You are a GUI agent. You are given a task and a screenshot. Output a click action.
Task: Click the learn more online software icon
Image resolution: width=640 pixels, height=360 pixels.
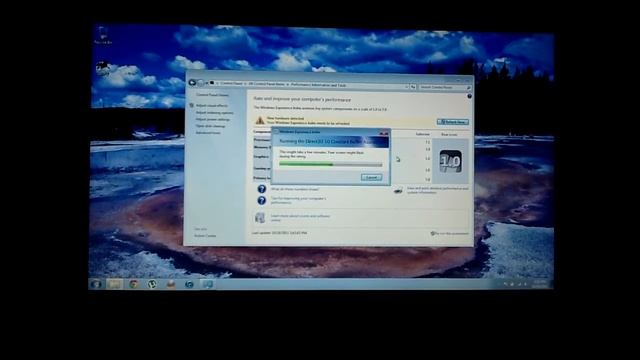[260, 218]
